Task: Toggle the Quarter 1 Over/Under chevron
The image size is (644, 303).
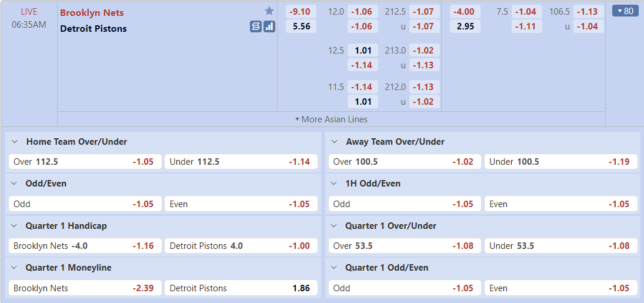Action: [x=335, y=226]
